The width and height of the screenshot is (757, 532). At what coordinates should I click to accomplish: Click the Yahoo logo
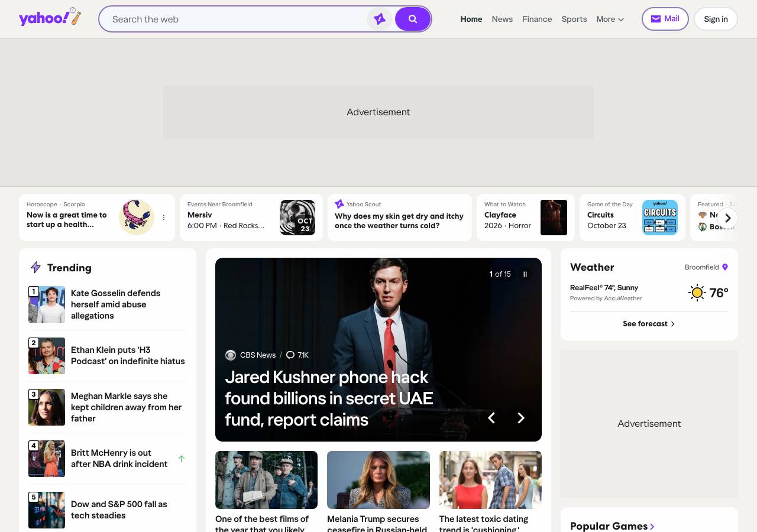click(x=50, y=18)
